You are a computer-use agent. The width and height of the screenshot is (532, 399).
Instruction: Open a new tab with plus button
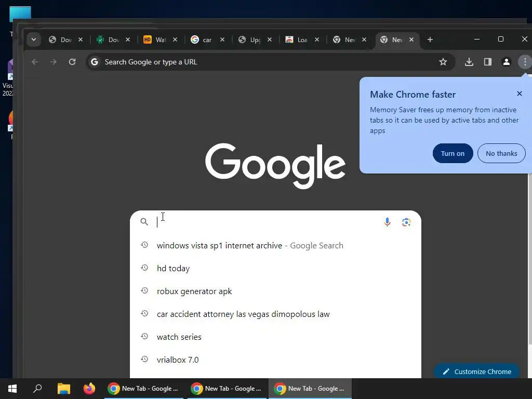430,39
